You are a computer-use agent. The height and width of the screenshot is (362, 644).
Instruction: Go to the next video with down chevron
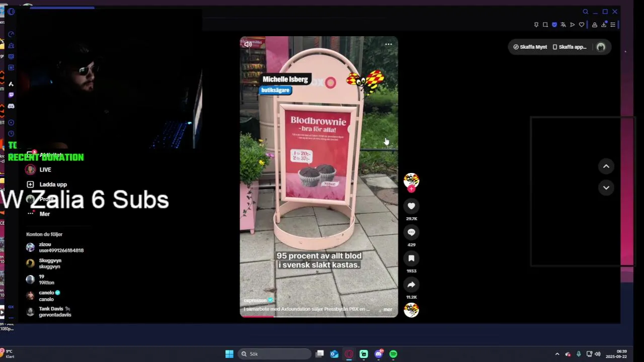pos(606,188)
